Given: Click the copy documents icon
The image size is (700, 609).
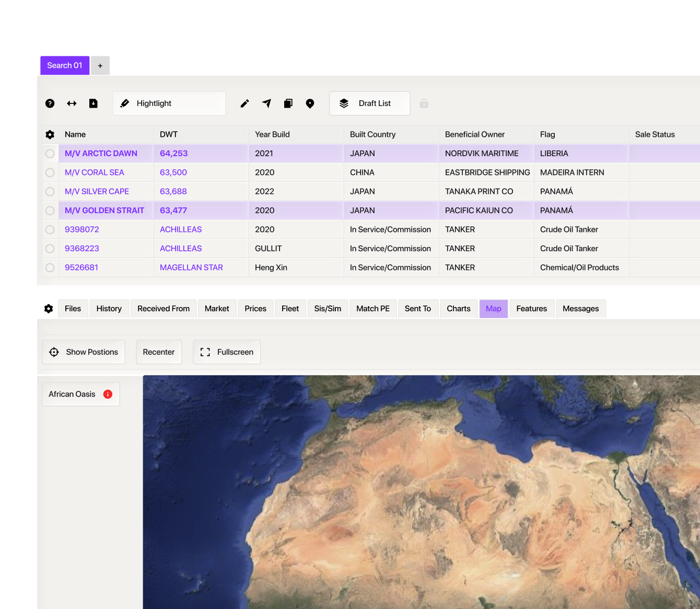Looking at the screenshot, I should pos(288,103).
